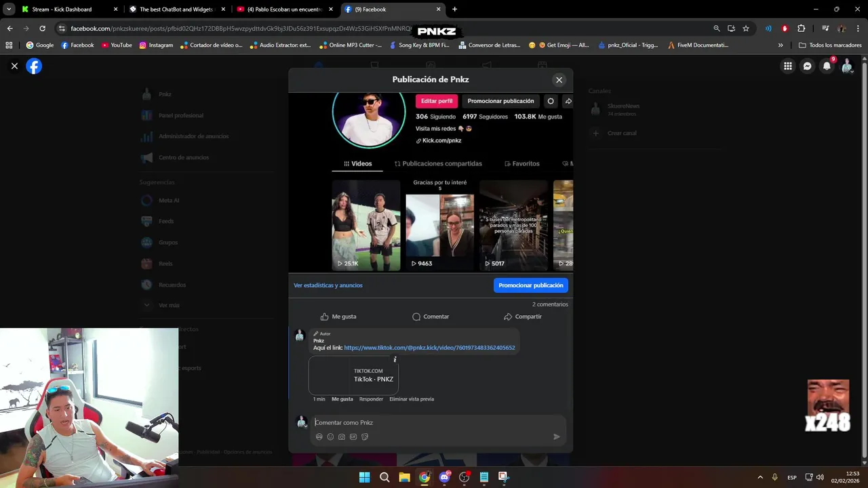Expand hidden bookmarks with the double chevron
The image size is (868, 488).
[x=781, y=45]
